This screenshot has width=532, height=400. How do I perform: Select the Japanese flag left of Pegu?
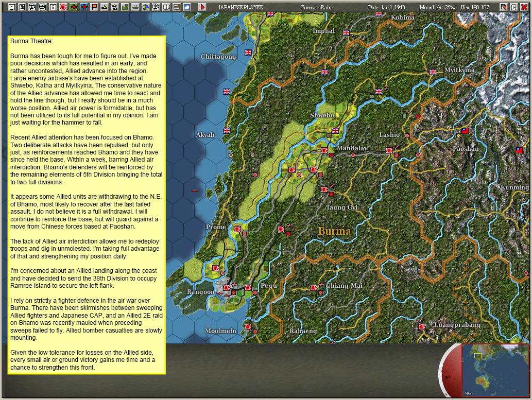click(x=248, y=288)
